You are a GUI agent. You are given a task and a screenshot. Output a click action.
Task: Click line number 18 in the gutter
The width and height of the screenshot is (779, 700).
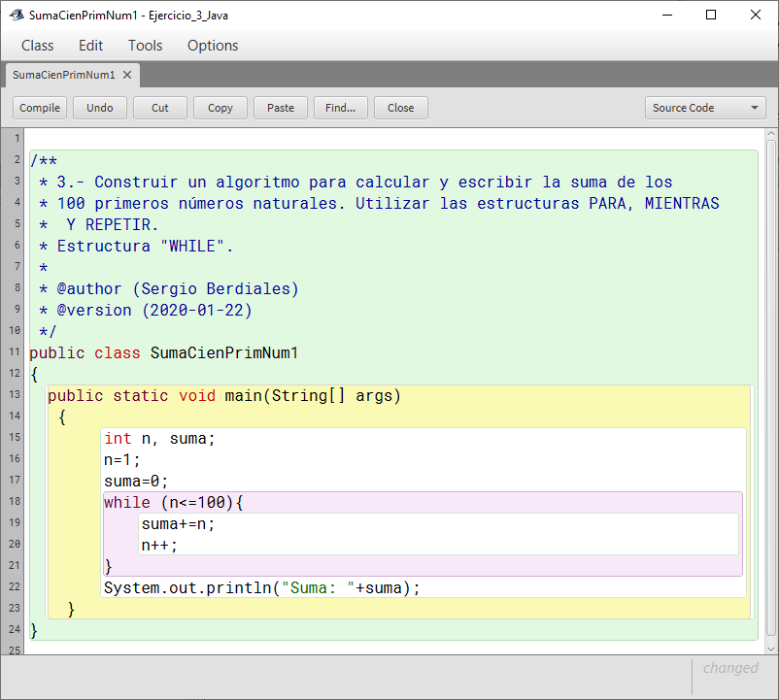coord(14,502)
